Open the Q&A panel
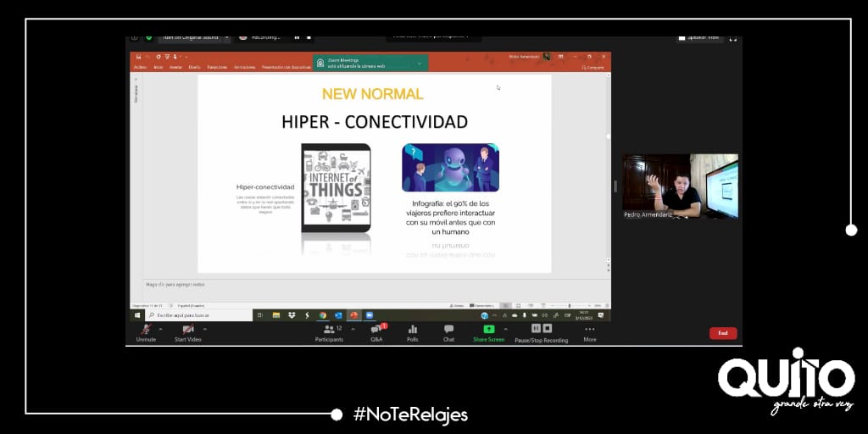This screenshot has width=868, height=434. click(376, 331)
